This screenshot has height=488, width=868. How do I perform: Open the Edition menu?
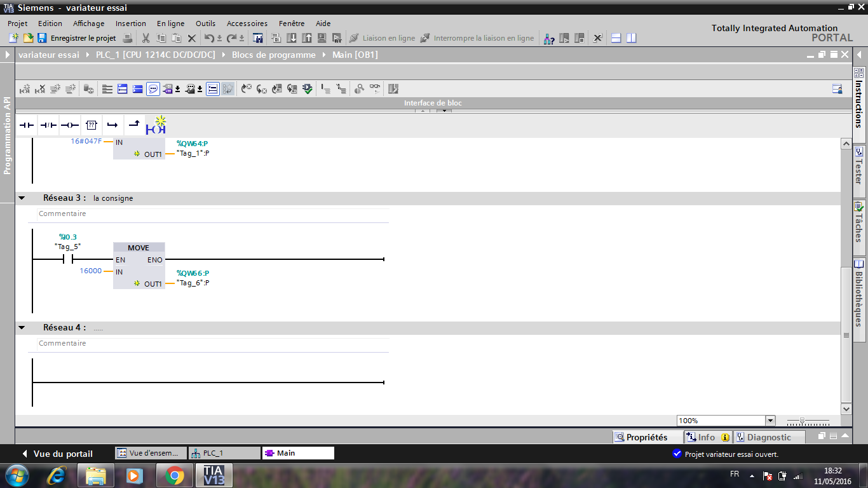tap(50, 24)
